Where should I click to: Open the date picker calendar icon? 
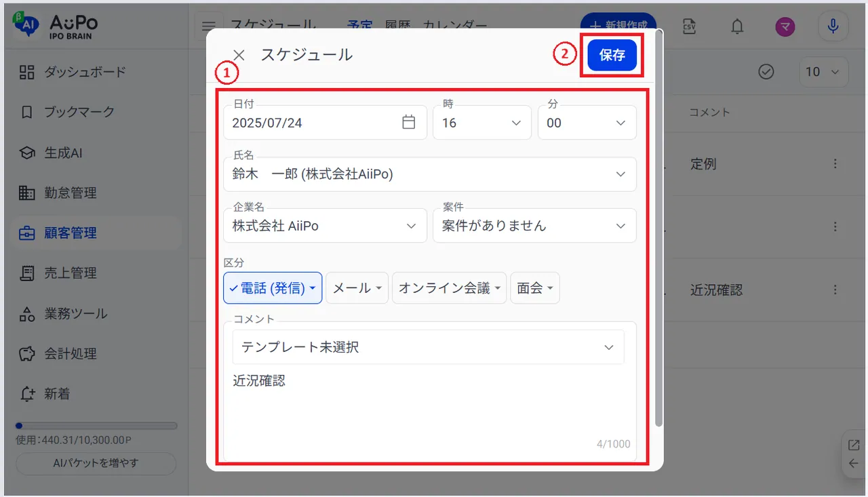(x=409, y=123)
